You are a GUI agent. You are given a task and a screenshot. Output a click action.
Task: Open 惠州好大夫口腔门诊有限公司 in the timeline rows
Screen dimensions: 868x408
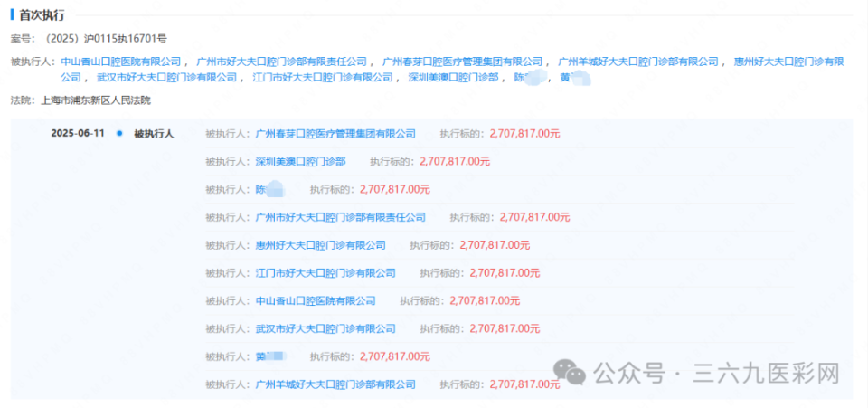coord(320,244)
